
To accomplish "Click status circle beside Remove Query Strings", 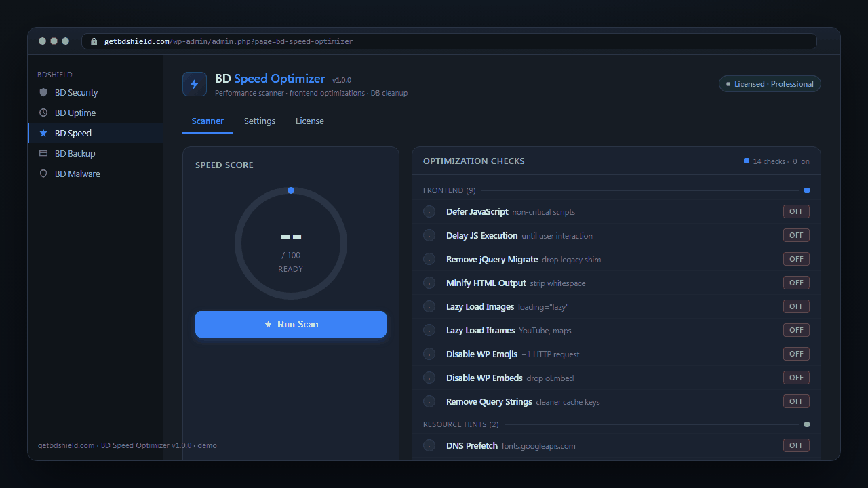I will click(429, 401).
